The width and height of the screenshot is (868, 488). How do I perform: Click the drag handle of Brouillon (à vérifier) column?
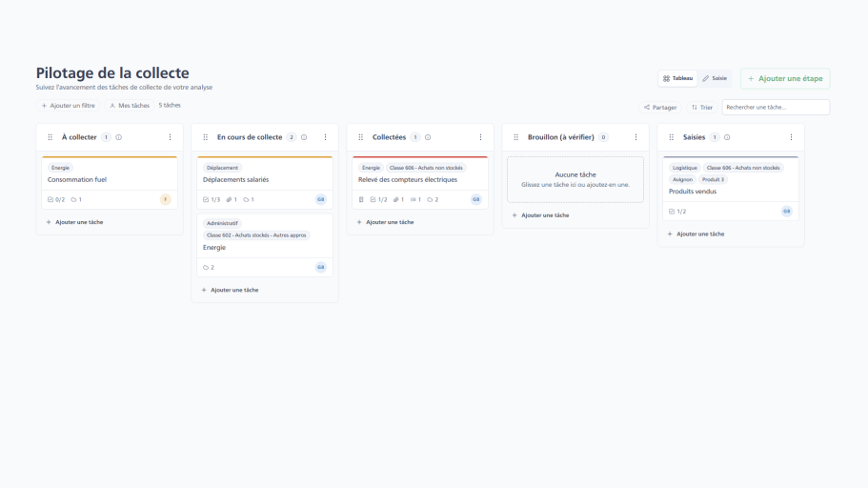tap(515, 137)
